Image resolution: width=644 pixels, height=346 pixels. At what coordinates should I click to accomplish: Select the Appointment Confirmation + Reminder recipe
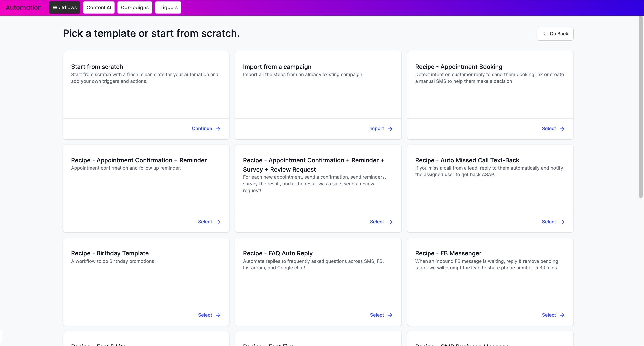point(205,222)
